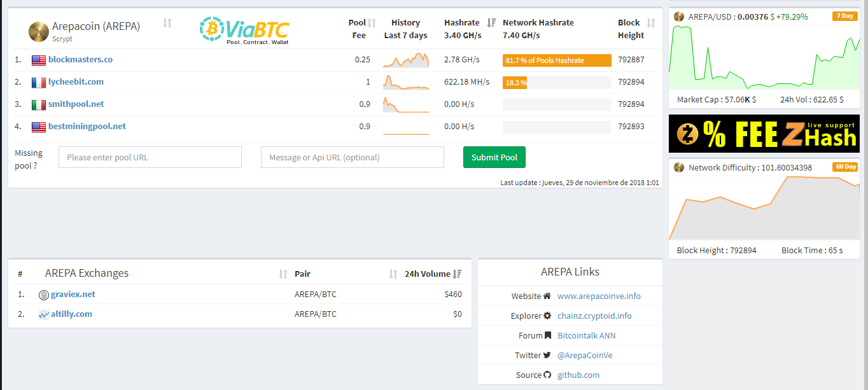Image resolution: width=868 pixels, height=390 pixels.
Task: Click the Network Difficulty orange chart
Action: click(x=764, y=207)
